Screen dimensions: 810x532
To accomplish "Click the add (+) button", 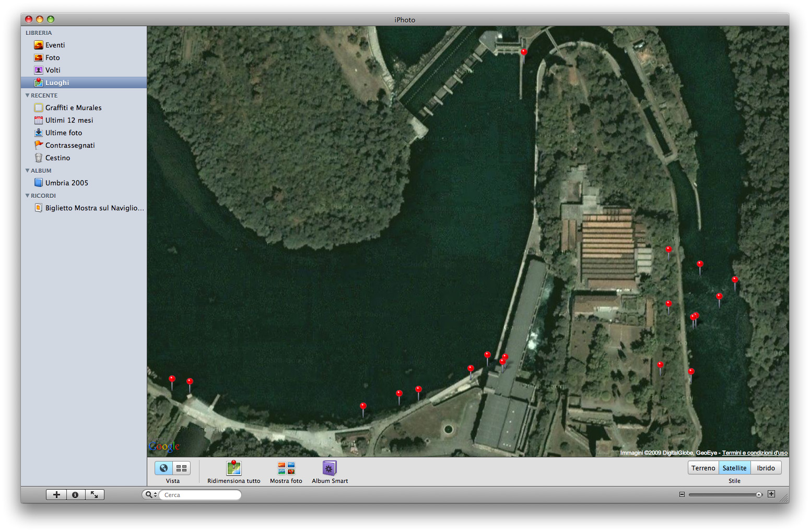I will pyautogui.click(x=56, y=494).
